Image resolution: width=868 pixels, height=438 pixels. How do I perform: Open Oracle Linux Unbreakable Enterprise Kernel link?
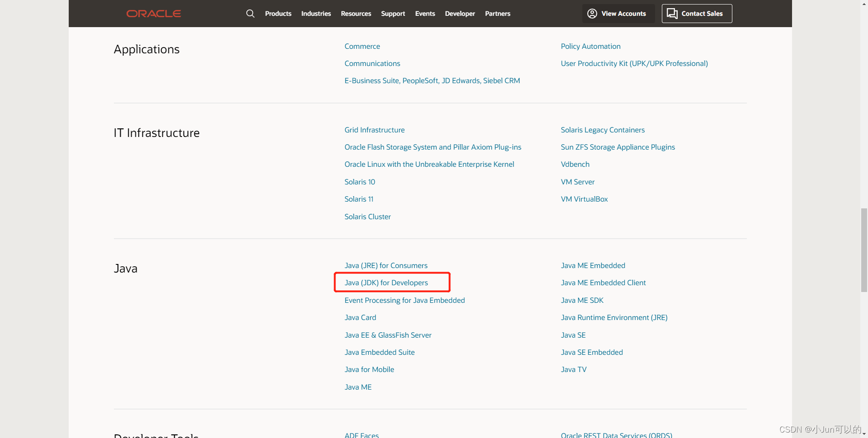point(429,164)
